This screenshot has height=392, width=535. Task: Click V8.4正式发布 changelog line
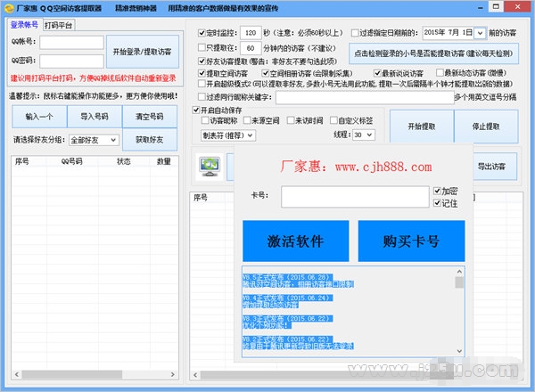click(287, 298)
